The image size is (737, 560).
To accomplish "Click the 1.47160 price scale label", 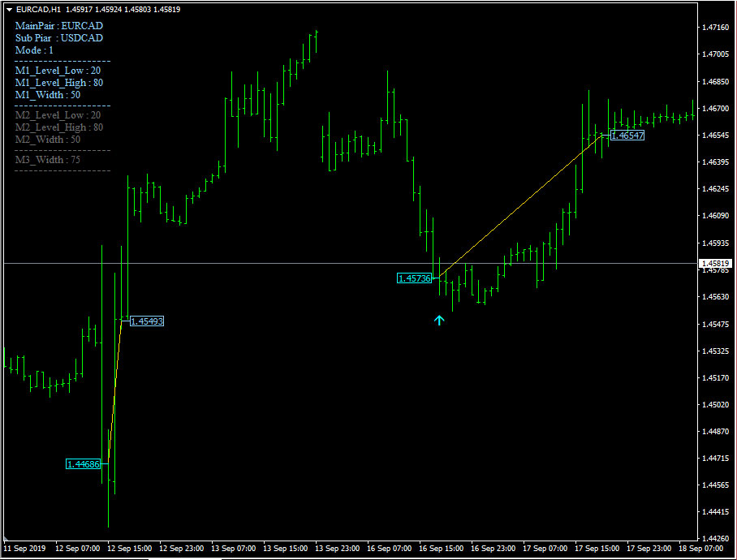I will coord(715,28).
